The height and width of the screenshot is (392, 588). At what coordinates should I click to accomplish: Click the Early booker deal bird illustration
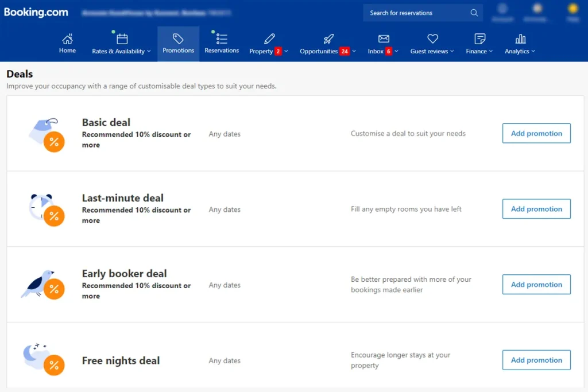pos(42,285)
